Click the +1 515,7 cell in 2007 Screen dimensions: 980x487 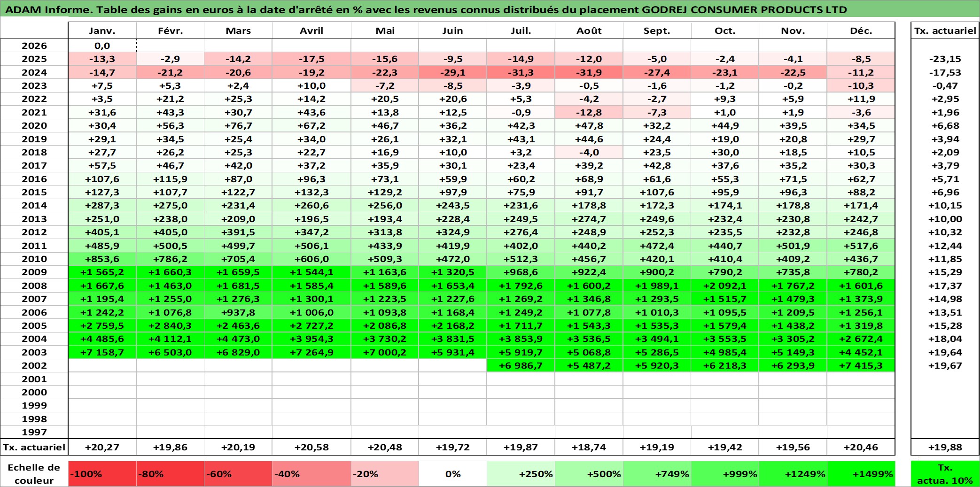[725, 299]
